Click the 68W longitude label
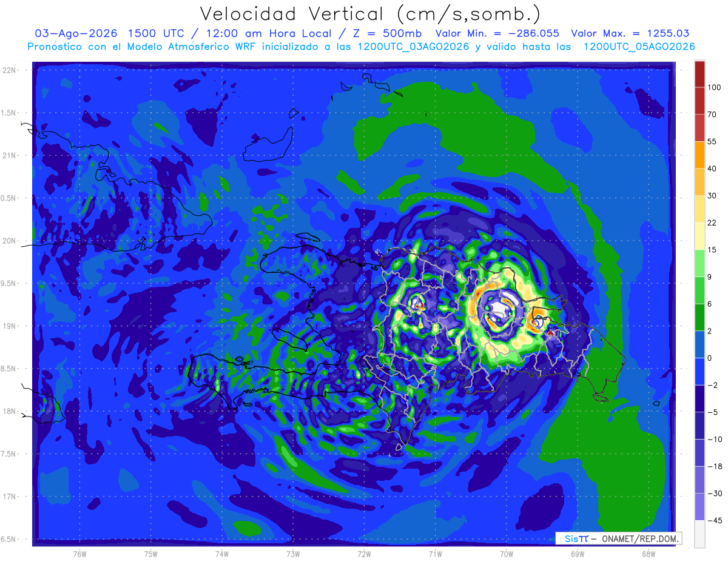728x562 pixels. coord(649,554)
